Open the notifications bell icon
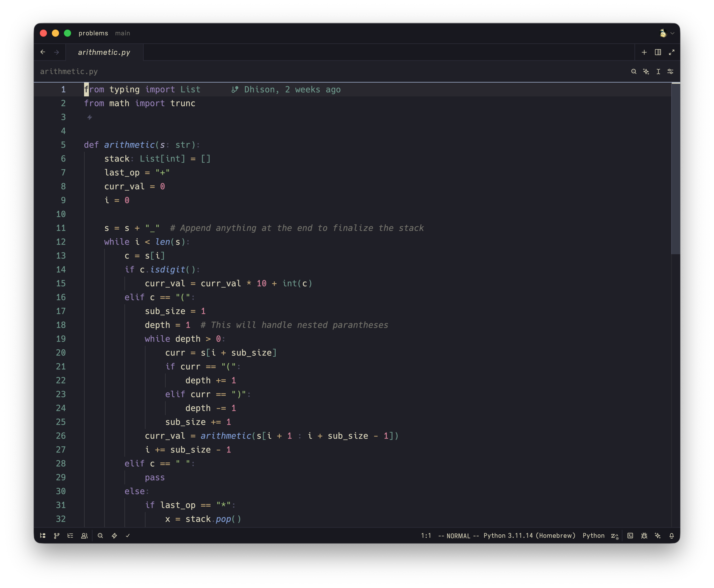Image resolution: width=714 pixels, height=588 pixels. tap(671, 536)
